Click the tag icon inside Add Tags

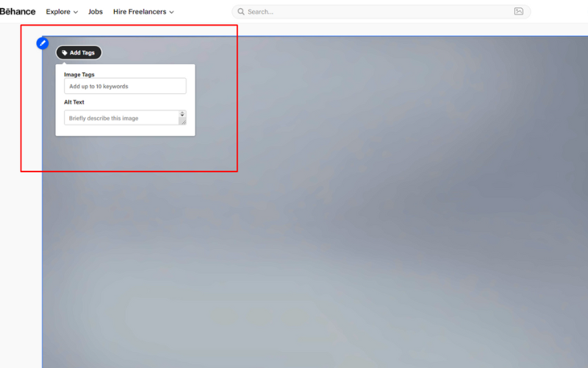coord(65,52)
